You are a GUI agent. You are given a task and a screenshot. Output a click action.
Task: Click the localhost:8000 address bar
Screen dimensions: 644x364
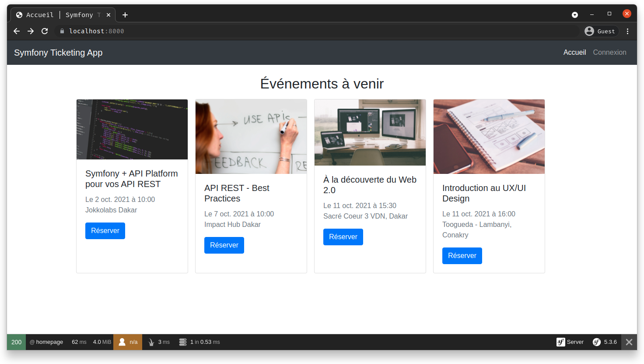pyautogui.click(x=306, y=31)
